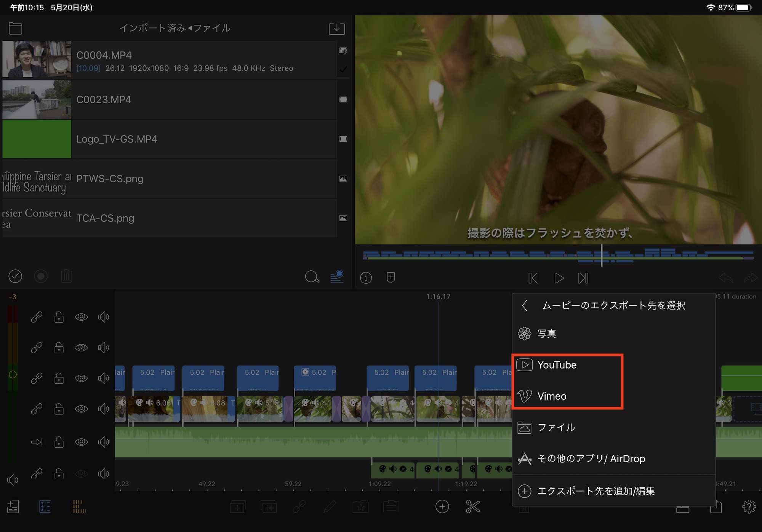The height and width of the screenshot is (532, 762).
Task: Open the media folder icon at top-left
Action: 15,29
